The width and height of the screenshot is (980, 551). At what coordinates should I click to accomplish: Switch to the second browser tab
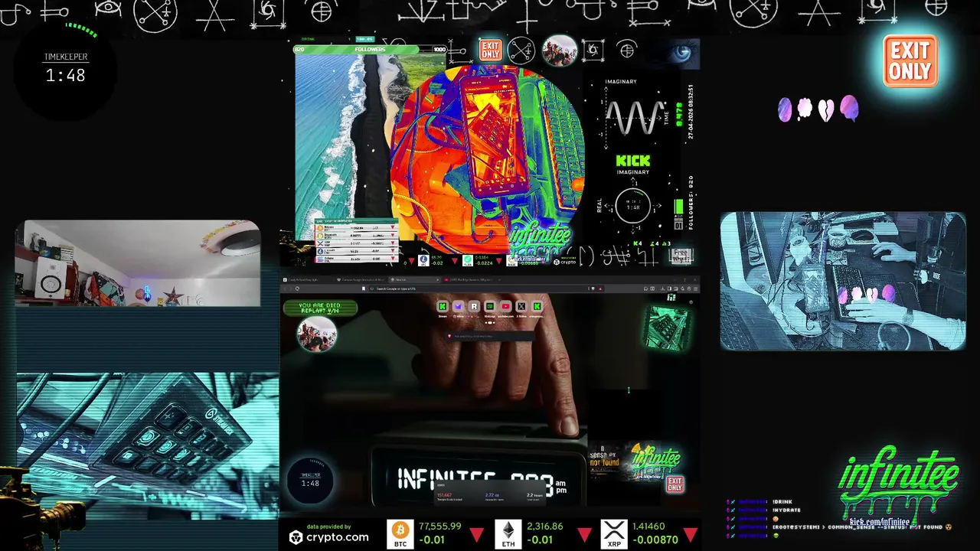click(363, 279)
